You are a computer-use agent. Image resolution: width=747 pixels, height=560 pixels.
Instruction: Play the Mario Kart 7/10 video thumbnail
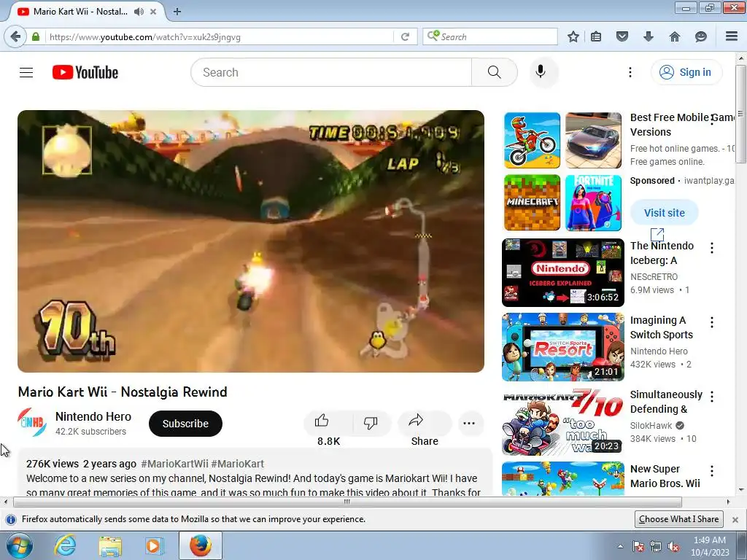(x=562, y=421)
